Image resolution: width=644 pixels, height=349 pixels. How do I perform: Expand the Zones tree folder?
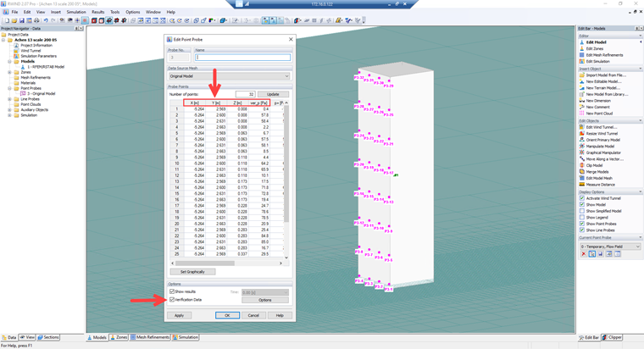[9, 72]
